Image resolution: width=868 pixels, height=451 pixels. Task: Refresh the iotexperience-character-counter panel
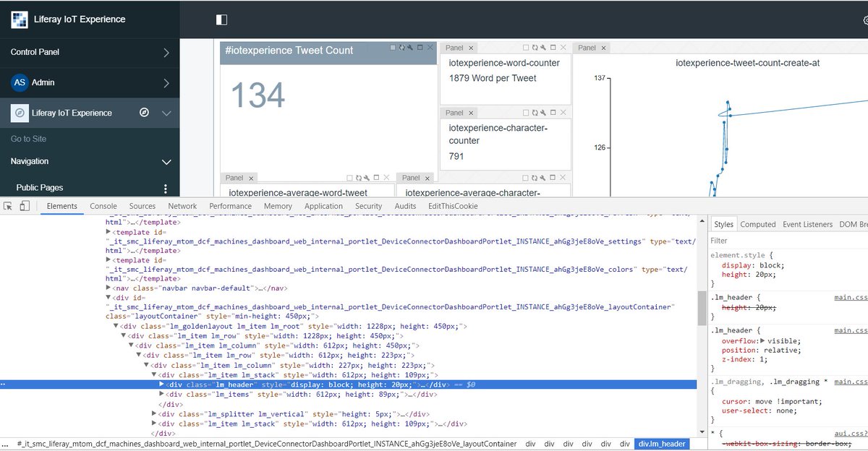point(535,113)
